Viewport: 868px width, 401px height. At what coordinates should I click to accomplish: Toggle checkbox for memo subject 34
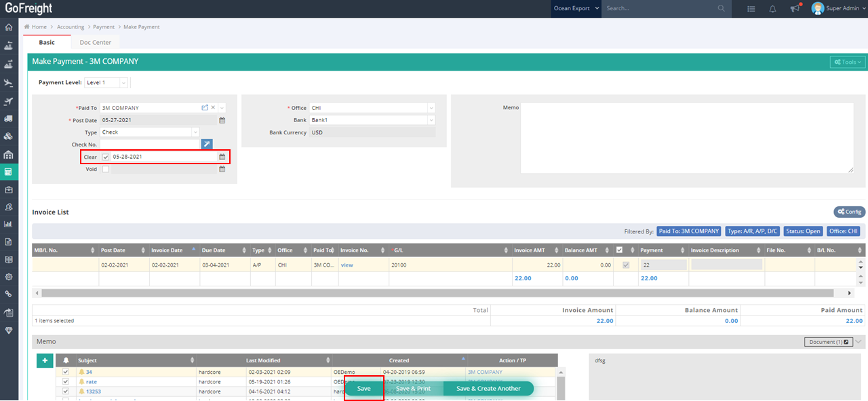(x=66, y=372)
